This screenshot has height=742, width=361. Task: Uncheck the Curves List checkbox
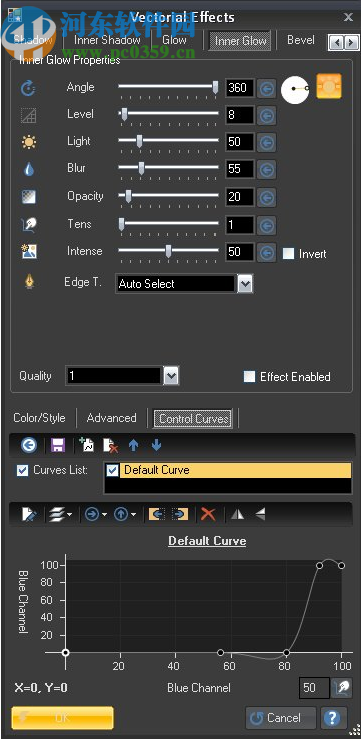tap(22, 471)
